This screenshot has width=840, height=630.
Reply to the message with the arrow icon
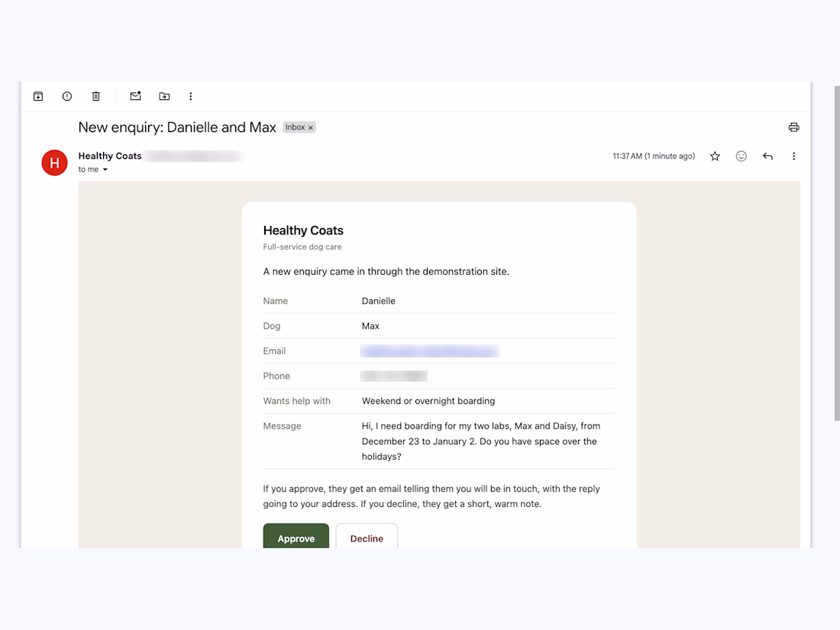click(767, 157)
